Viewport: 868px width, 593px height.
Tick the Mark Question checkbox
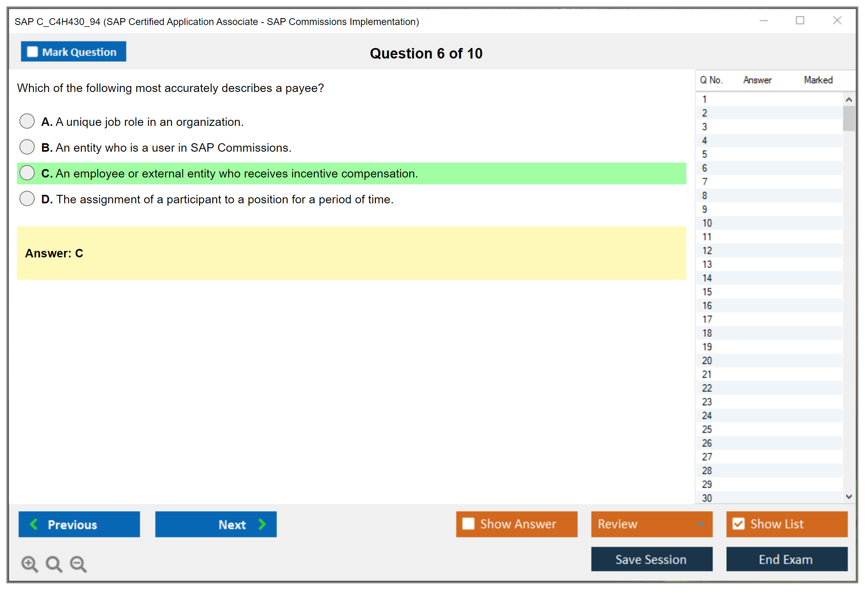click(x=32, y=52)
